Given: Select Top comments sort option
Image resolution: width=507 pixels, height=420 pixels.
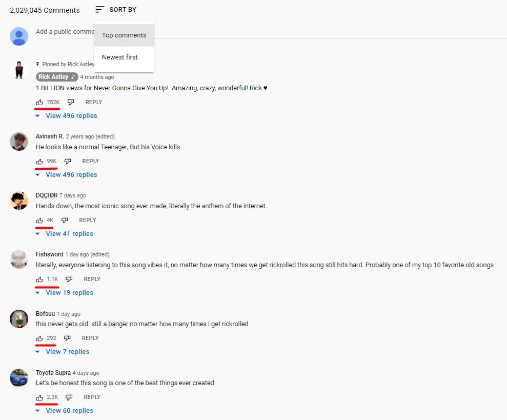Looking at the screenshot, I should coord(124,35).
